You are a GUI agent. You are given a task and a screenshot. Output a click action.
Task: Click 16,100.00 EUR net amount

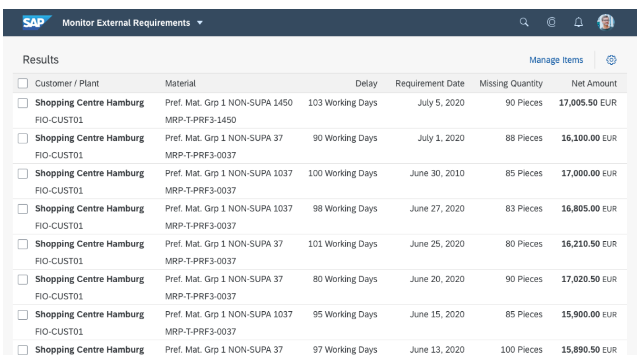[x=589, y=138]
